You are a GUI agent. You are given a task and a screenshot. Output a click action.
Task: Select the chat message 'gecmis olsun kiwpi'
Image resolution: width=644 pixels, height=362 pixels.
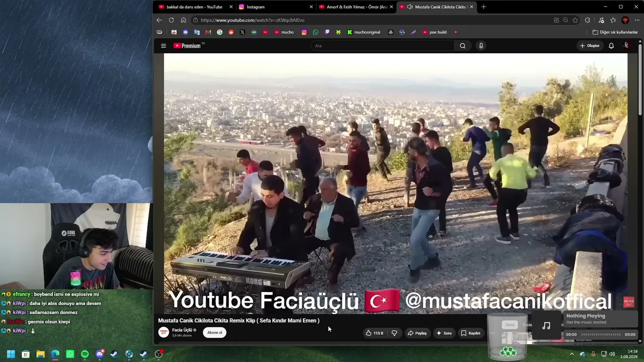tap(49, 322)
